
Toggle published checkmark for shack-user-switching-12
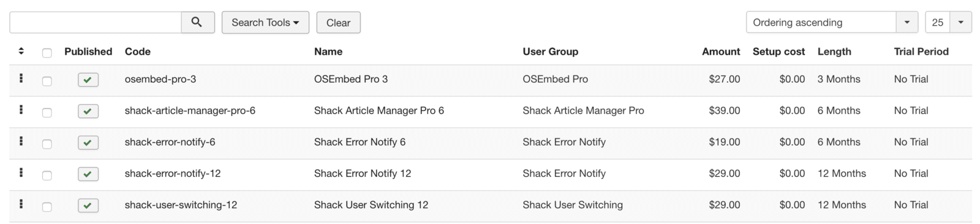click(88, 206)
